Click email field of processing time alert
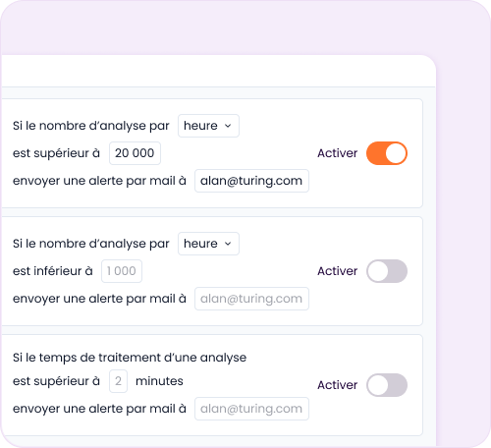 click(x=251, y=409)
